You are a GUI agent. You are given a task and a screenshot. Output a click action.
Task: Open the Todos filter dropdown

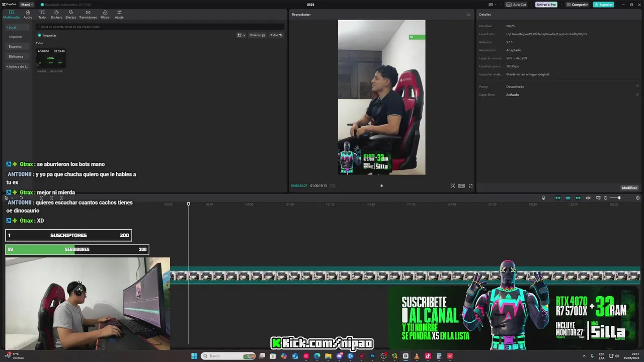(276, 35)
